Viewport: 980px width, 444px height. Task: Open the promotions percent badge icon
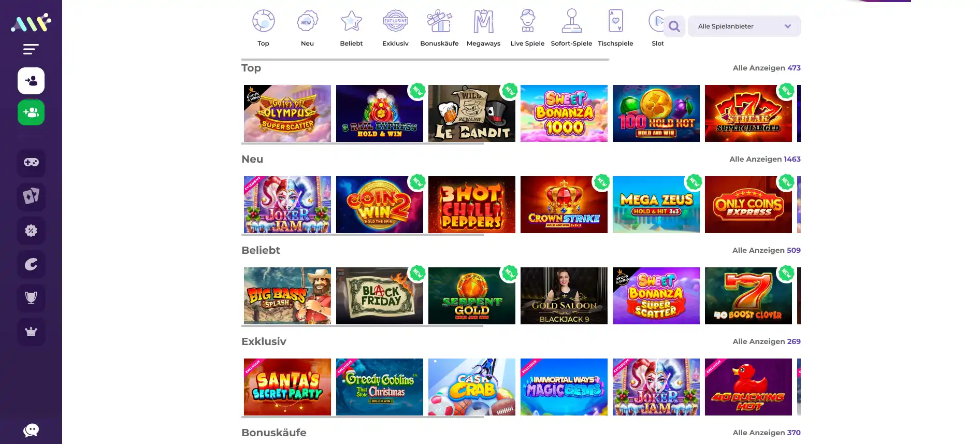[x=31, y=231]
